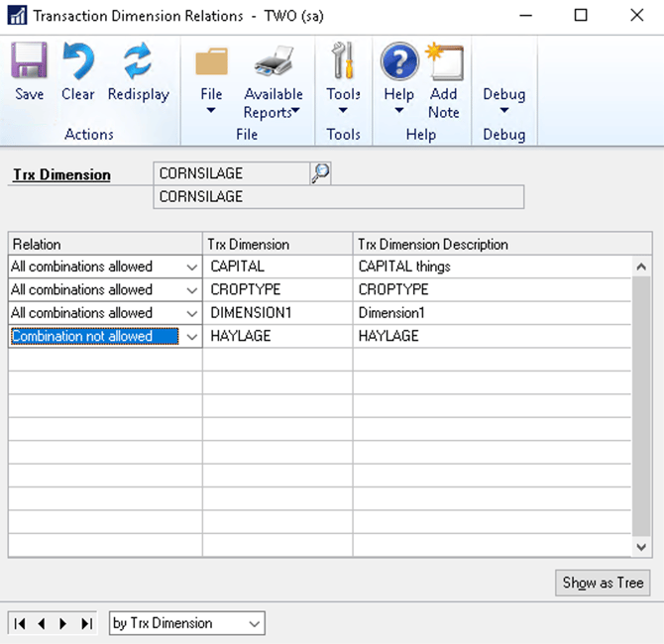Image resolution: width=664 pixels, height=644 pixels.
Task: Save the dimension relations with Save icon
Action: click(29, 60)
